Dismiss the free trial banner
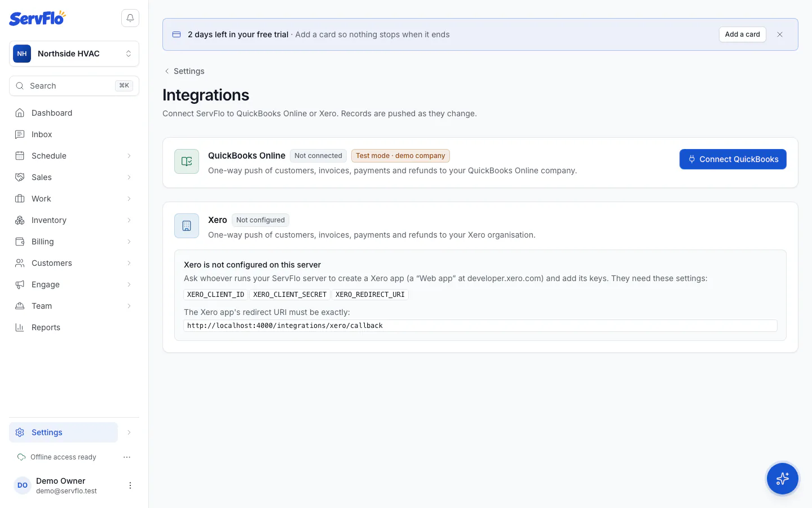The image size is (812, 508). tap(780, 34)
